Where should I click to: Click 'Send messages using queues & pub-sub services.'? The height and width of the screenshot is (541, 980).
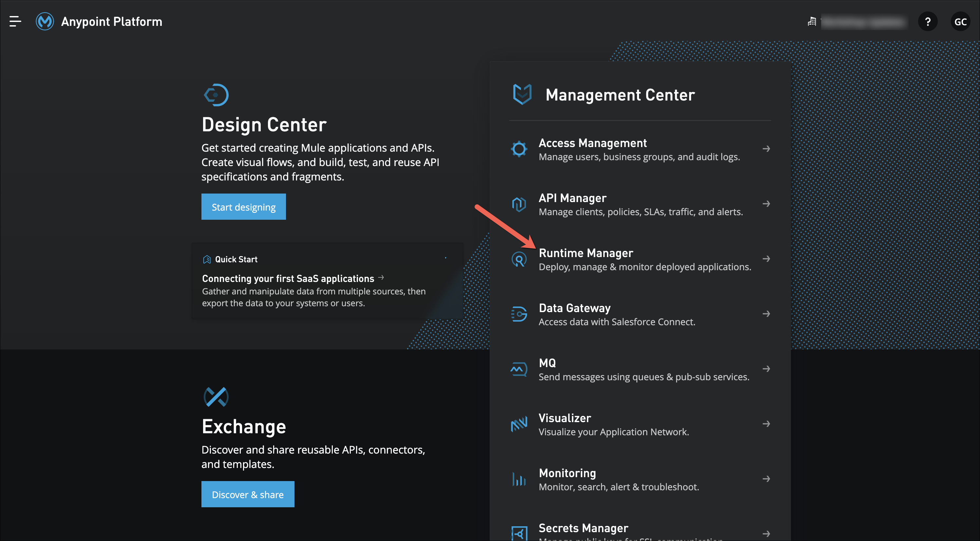644,377
